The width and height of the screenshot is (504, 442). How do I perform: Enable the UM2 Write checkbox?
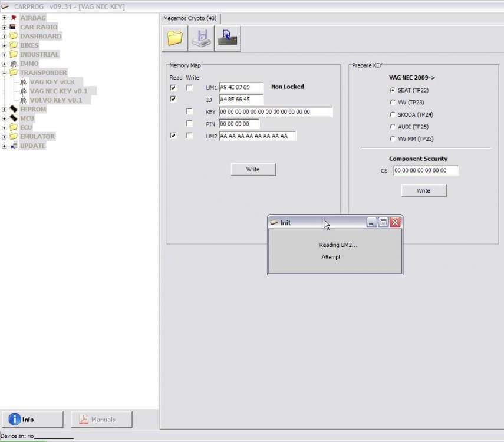[x=190, y=136]
